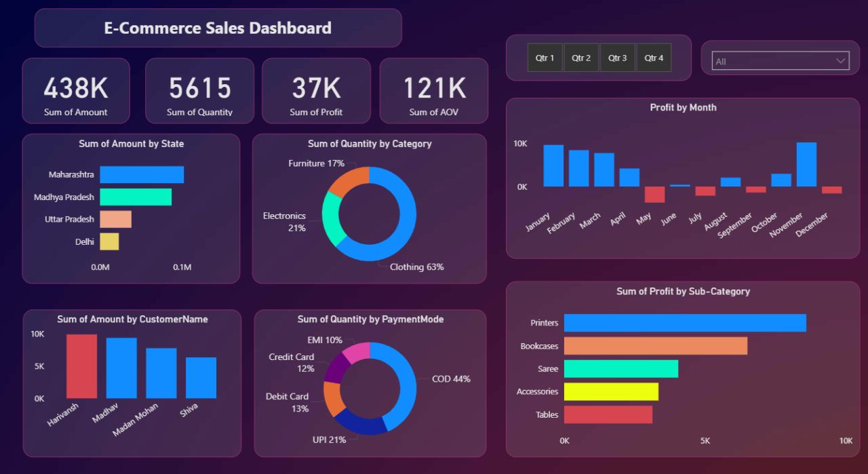Click the 438K Sum of Amount card
This screenshot has width=868, height=474.
pos(76,91)
